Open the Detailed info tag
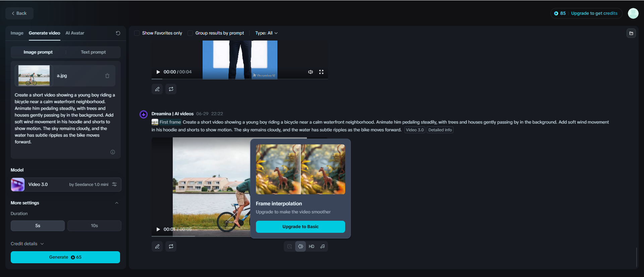This screenshot has width=644, height=277. pos(440,130)
